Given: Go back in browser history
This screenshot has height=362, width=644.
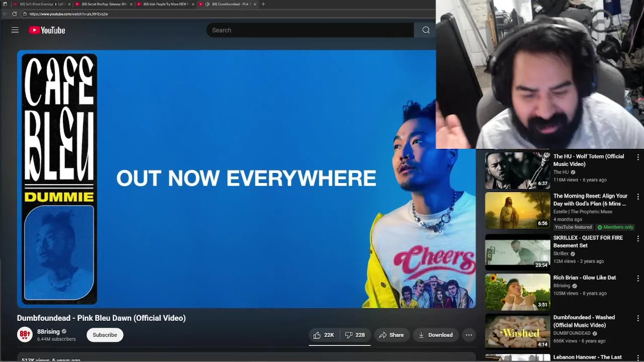Looking at the screenshot, I should point(5,14).
